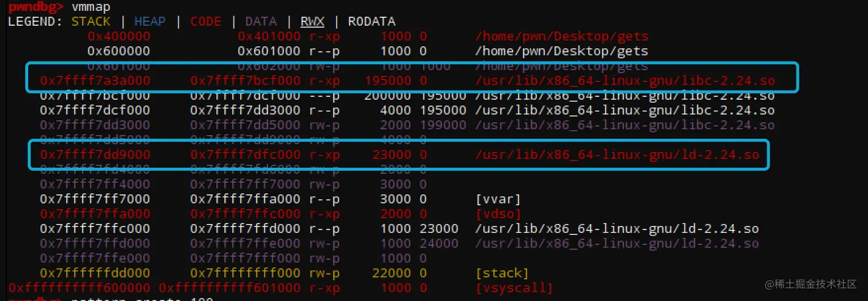The height and width of the screenshot is (301, 868).
Task: Click stack size value 22000
Action: point(392,273)
